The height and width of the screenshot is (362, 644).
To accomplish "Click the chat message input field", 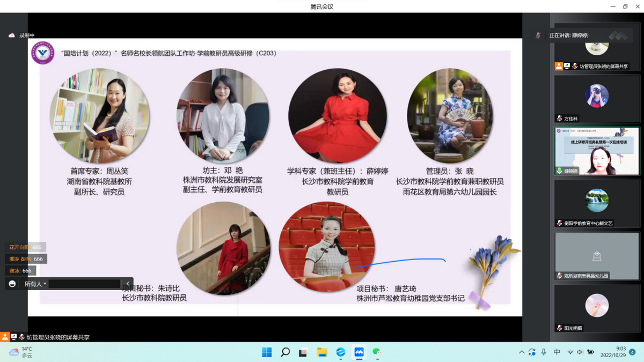I will pyautogui.click(x=84, y=284).
